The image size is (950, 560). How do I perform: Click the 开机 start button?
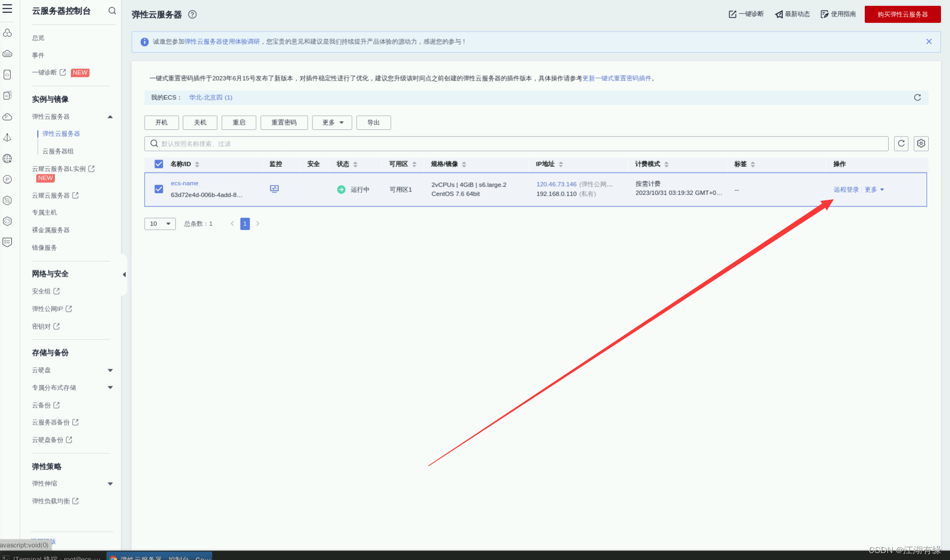coord(162,123)
